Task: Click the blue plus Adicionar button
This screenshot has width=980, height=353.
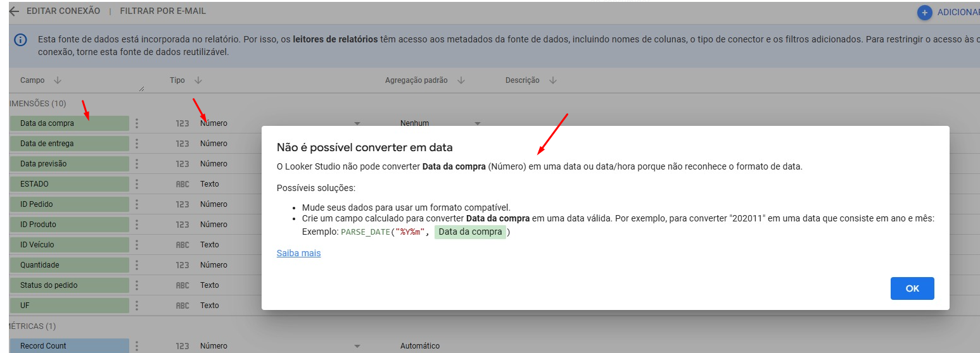Action: pos(925,12)
